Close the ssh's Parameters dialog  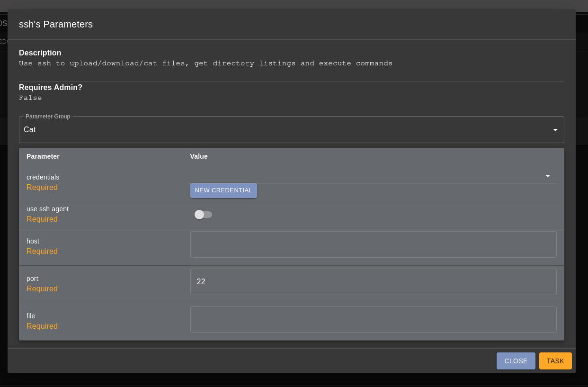(x=516, y=360)
